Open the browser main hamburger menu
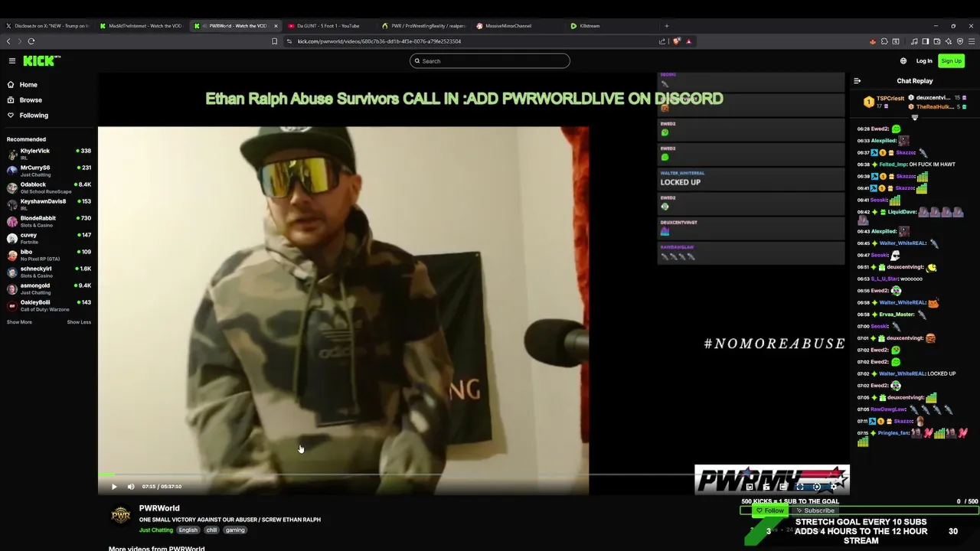Viewport: 980px width, 551px height. pos(972,41)
